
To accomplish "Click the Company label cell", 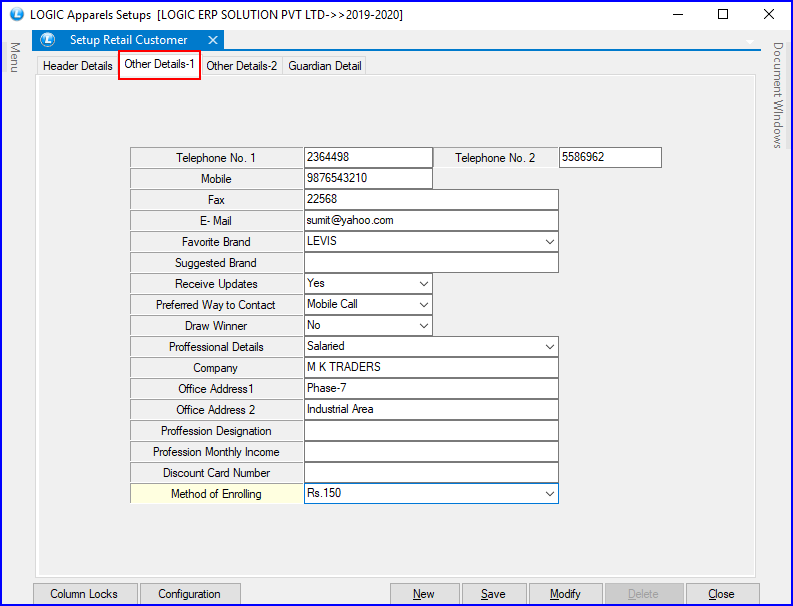I will (x=216, y=368).
